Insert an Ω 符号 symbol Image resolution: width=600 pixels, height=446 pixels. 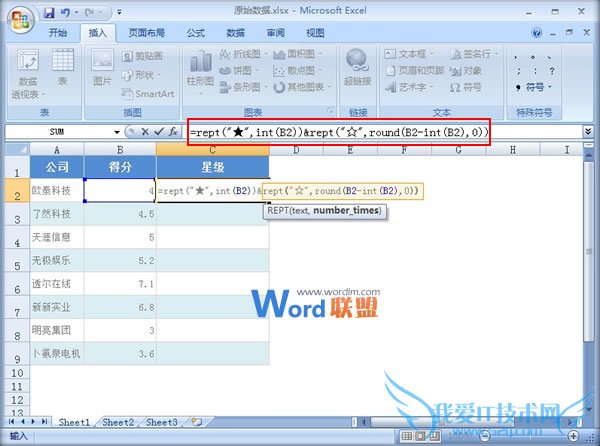tap(466, 87)
